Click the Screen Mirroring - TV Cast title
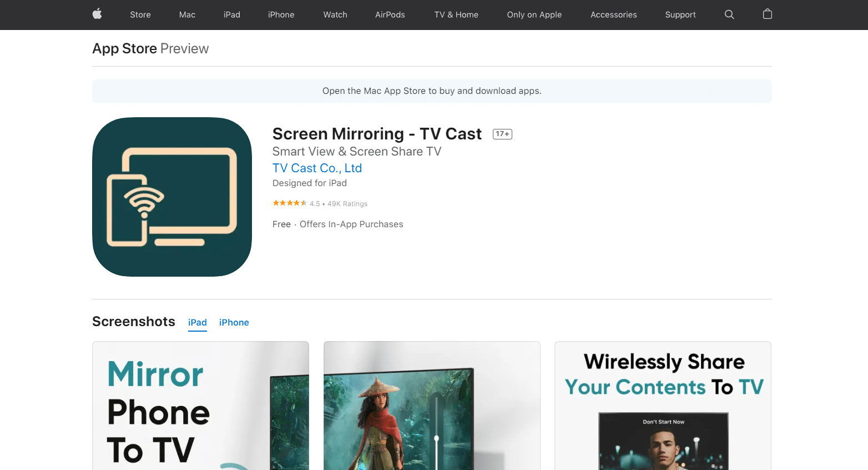 point(377,134)
